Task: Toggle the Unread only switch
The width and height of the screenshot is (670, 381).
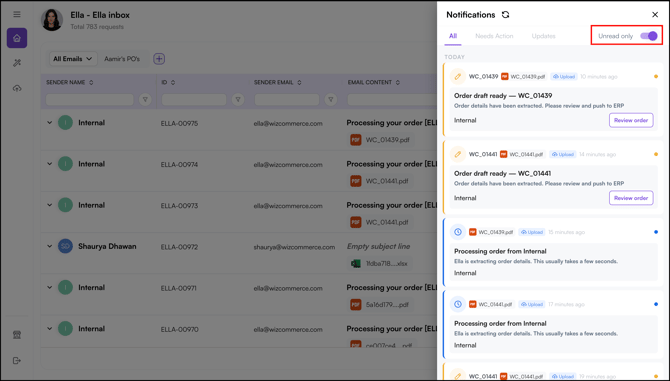Action: (x=649, y=36)
